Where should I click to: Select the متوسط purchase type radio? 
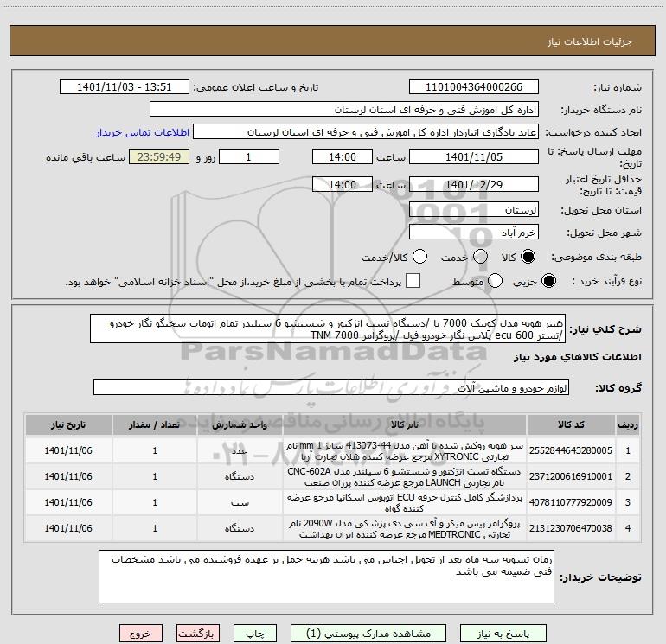coord(495,281)
